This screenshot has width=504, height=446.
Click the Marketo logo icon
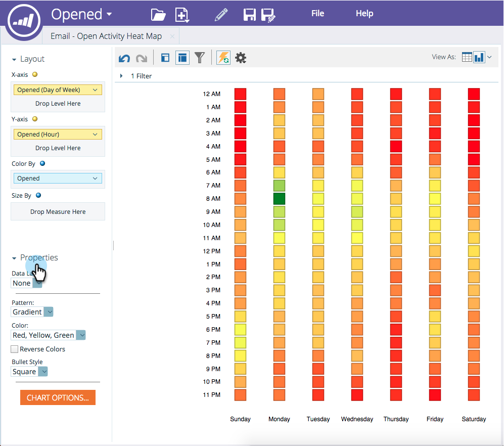[x=24, y=21]
